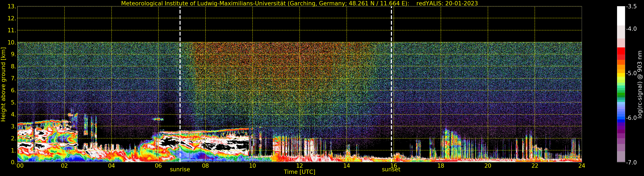644x176 pixels.
Task: Click the '-7.0' colorbar tick value
Action: [x=631, y=163]
